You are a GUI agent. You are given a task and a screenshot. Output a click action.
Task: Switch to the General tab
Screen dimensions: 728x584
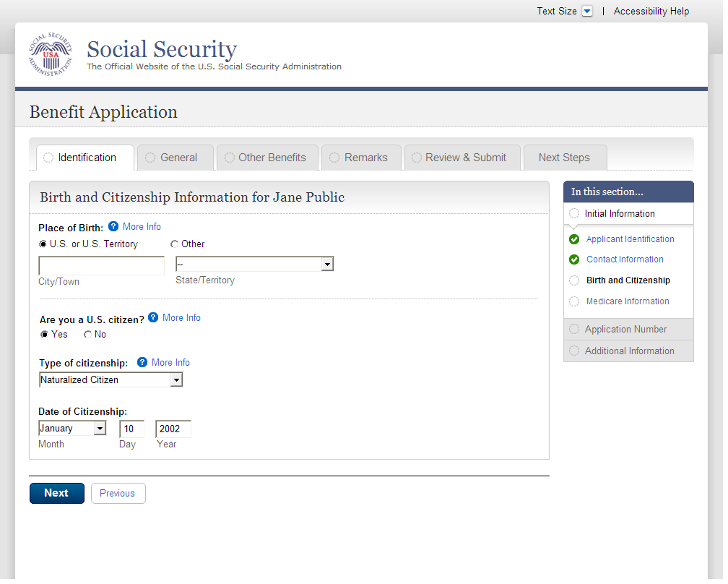click(x=175, y=158)
